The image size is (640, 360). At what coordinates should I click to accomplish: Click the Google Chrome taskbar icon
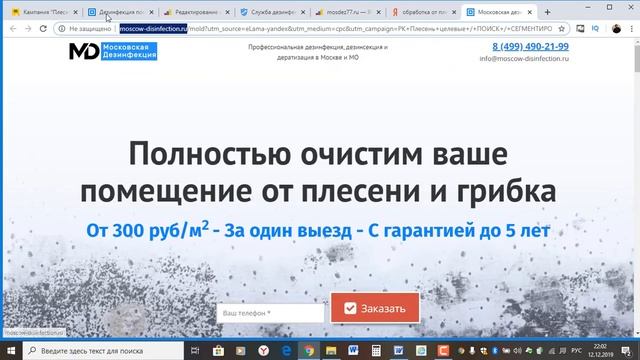(309, 351)
